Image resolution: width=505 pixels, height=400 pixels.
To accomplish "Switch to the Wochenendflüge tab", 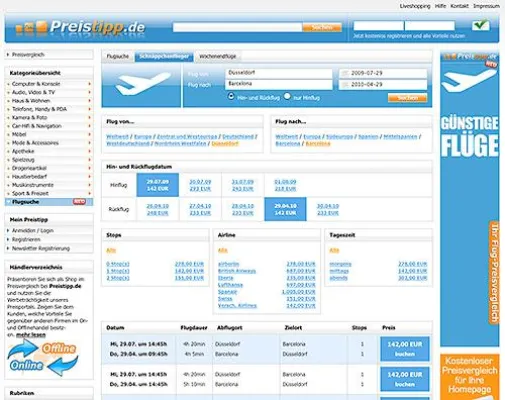I will coord(217,56).
